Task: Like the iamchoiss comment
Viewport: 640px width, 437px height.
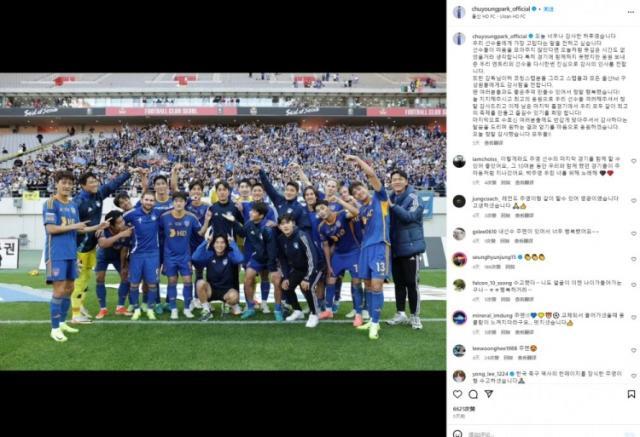Action: [x=633, y=162]
